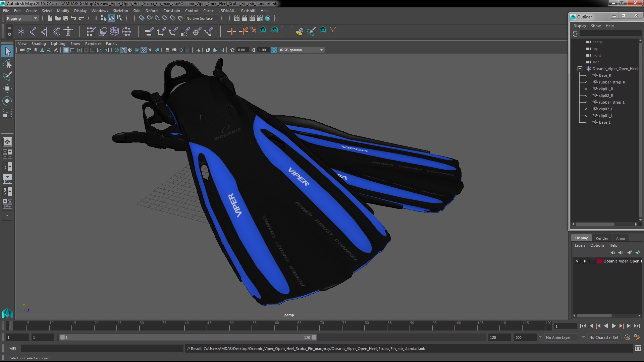Open Layers menu in layer editor
Viewport: 644px width, 362px height.
(x=580, y=245)
